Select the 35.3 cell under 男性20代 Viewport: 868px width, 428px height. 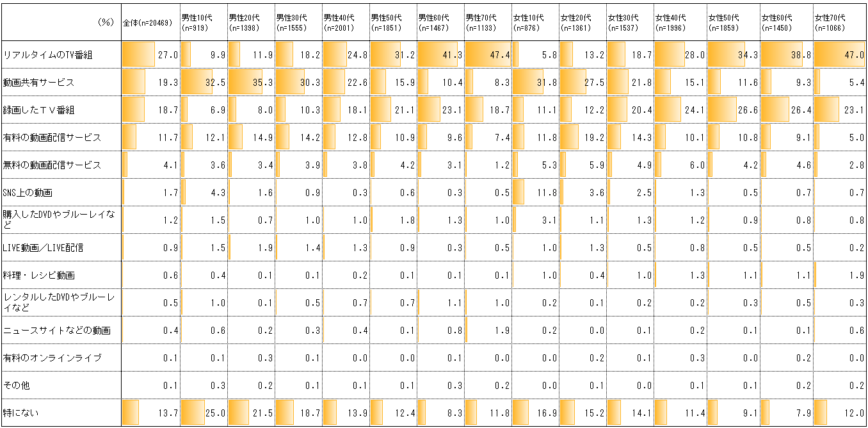[262, 83]
